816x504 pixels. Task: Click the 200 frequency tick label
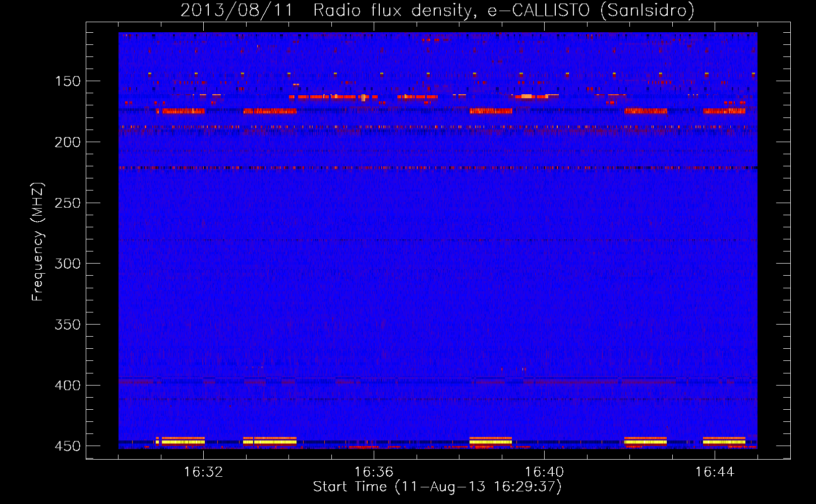(x=67, y=142)
